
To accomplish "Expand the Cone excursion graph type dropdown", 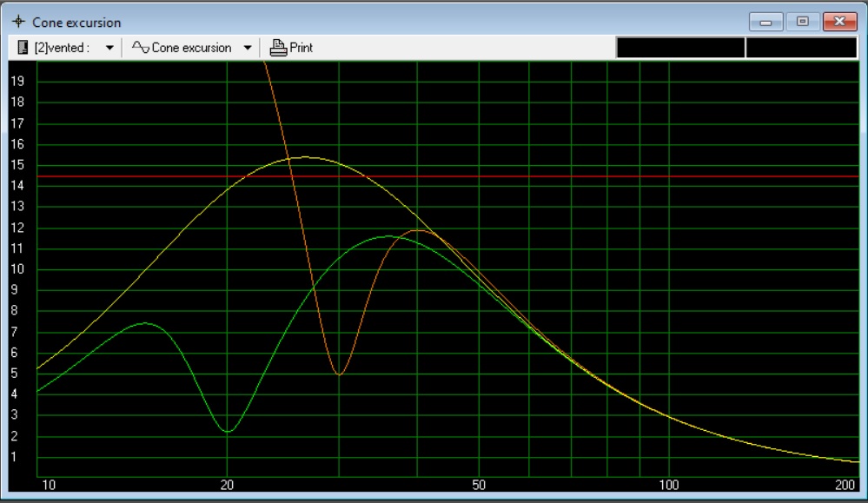I will pos(248,49).
